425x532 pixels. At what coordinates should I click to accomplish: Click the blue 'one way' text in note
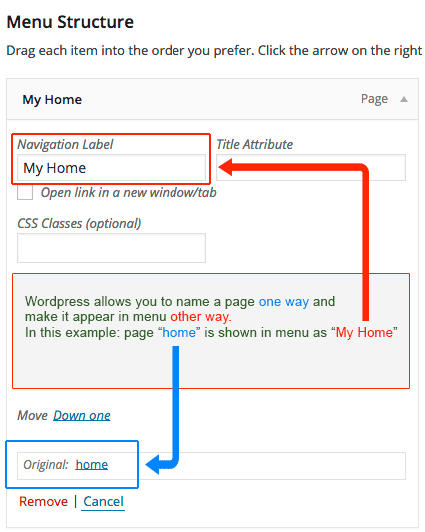click(284, 301)
